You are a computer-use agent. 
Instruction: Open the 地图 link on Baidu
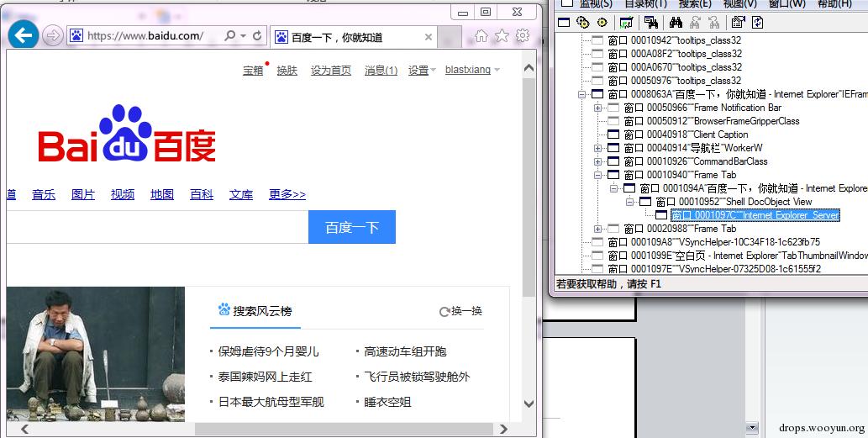162,194
